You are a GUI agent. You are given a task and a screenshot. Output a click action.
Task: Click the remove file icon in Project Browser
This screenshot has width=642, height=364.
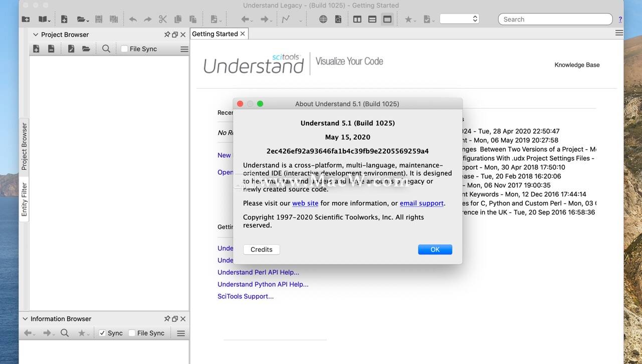tap(51, 49)
